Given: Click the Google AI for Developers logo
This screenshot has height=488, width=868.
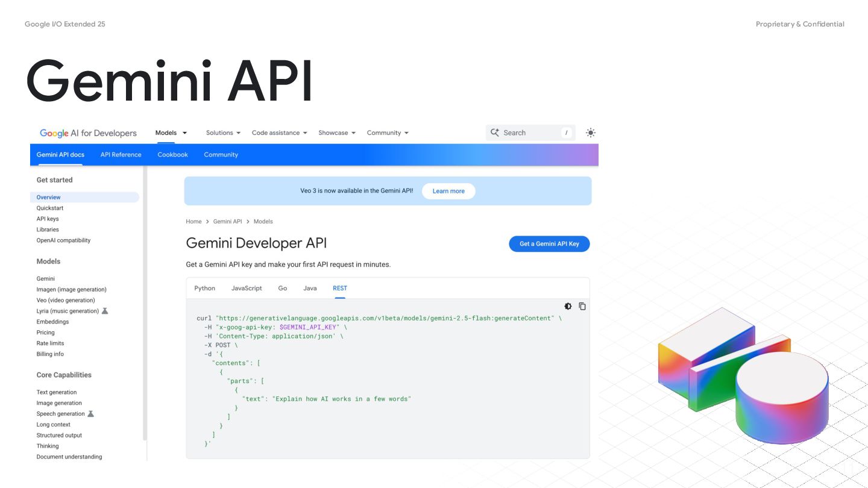Looking at the screenshot, I should pos(88,133).
